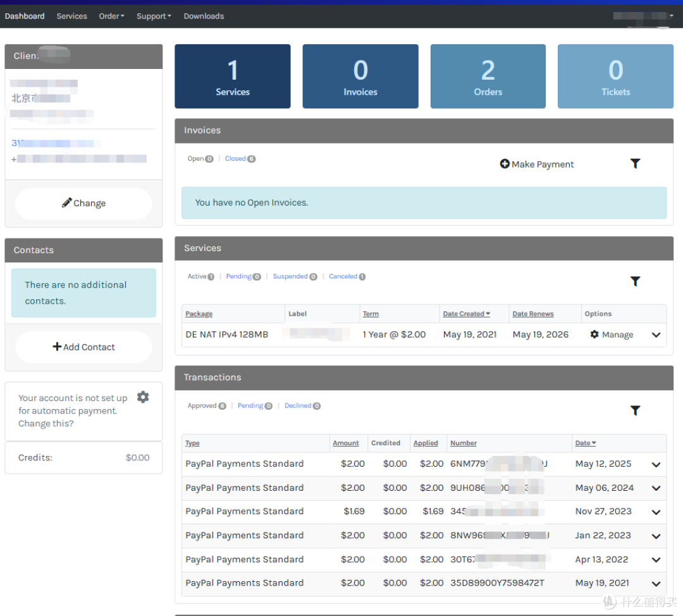The height and width of the screenshot is (616, 683).
Task: Expand the May 12, 2025 transaction row
Action: click(x=656, y=464)
